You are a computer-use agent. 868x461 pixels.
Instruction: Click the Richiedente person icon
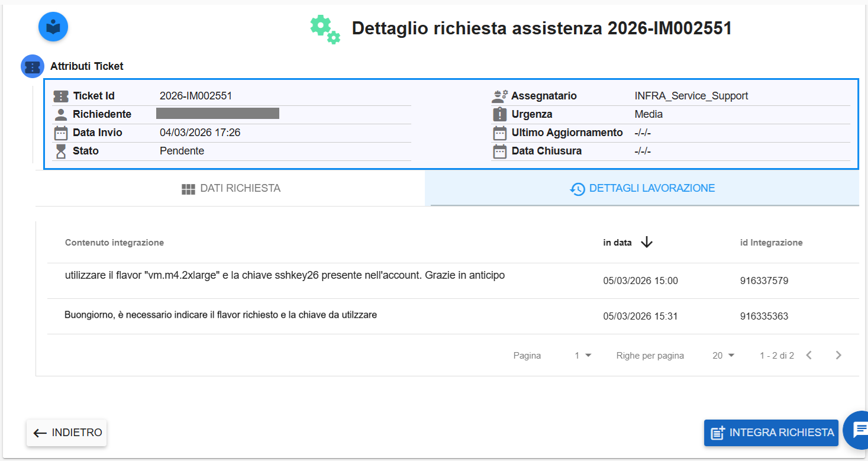pos(61,114)
